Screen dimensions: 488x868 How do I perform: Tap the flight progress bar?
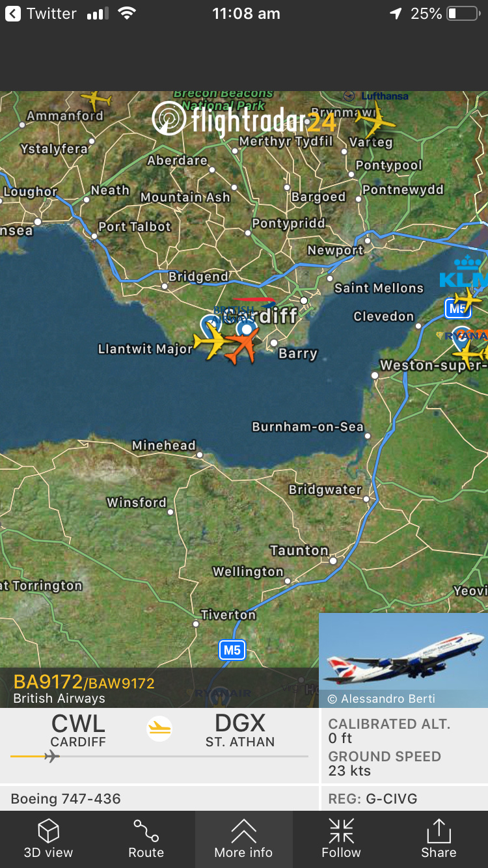(x=159, y=756)
